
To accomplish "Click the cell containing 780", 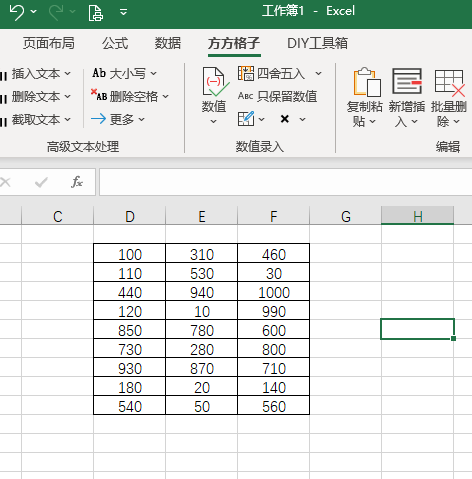I will coord(202,330).
